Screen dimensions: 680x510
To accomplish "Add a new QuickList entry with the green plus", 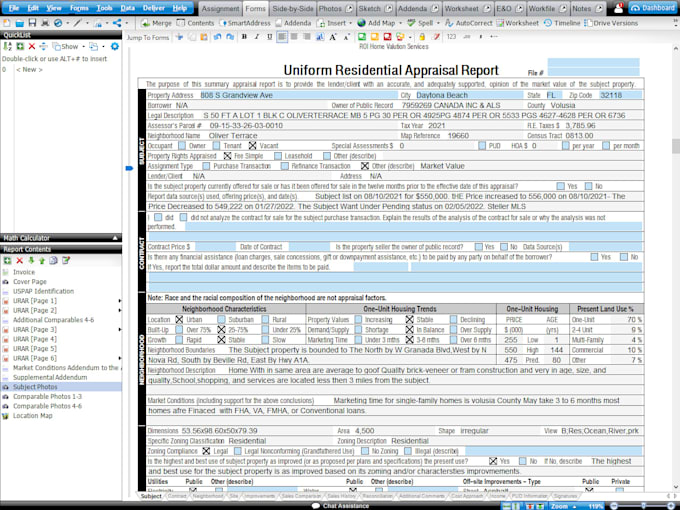I will (x=20, y=46).
